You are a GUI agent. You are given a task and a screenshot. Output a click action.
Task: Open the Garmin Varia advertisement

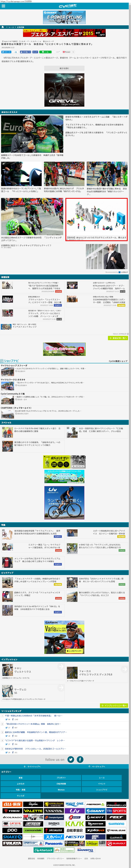click(64, 637)
